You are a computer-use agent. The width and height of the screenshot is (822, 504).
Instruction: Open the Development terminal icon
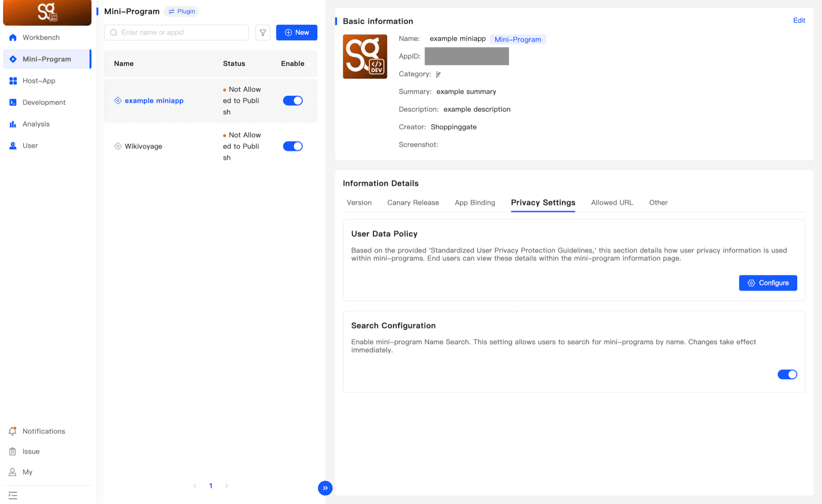point(13,102)
